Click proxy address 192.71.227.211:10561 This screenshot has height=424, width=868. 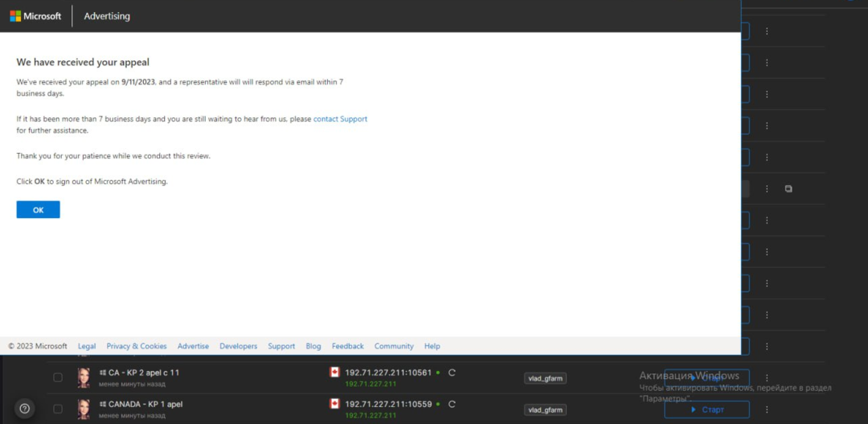[388, 373]
